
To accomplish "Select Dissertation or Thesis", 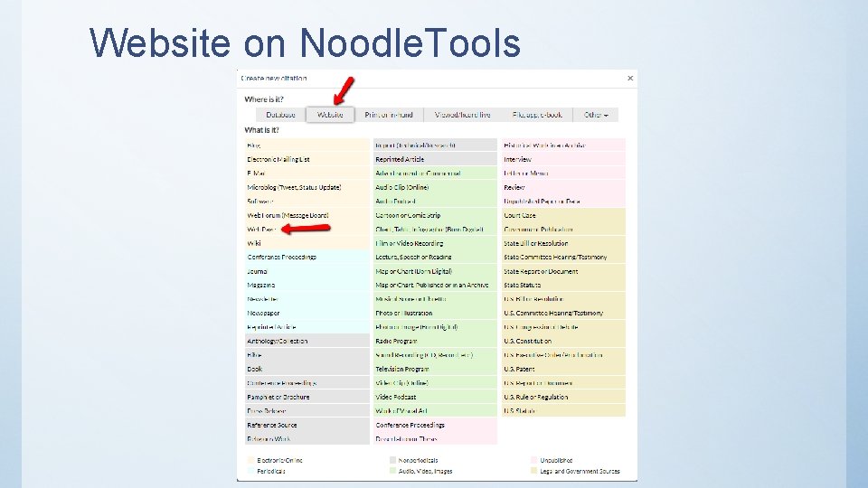I will (x=435, y=439).
